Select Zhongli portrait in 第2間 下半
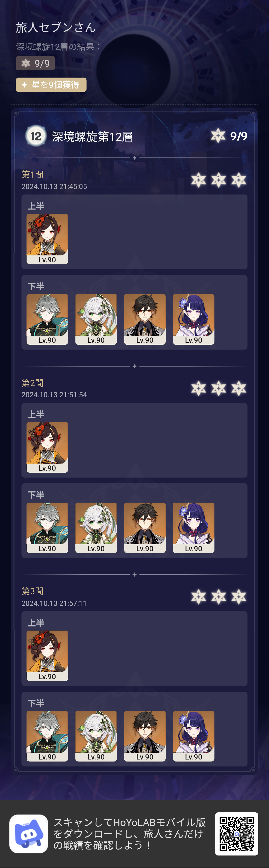 pos(145,528)
